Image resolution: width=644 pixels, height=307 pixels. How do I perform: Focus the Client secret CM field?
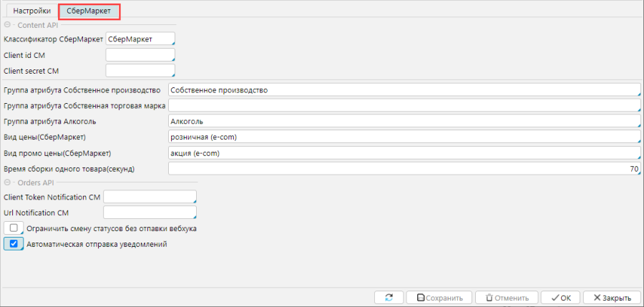[140, 70]
